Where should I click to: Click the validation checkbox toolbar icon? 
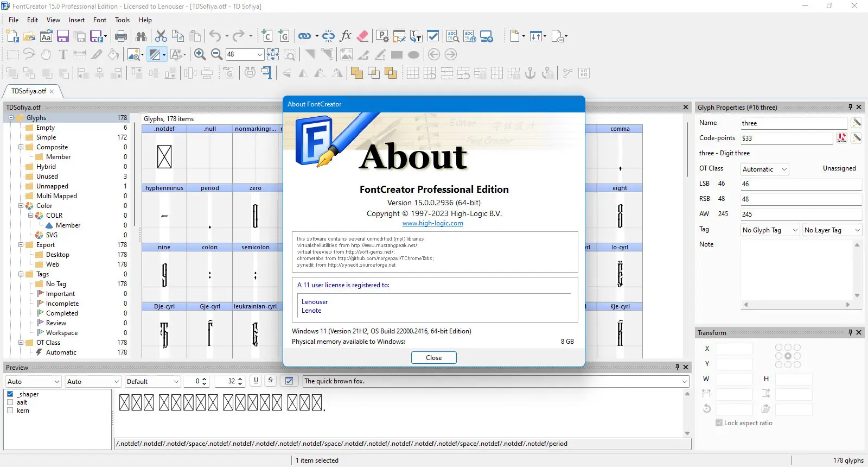coord(433,36)
